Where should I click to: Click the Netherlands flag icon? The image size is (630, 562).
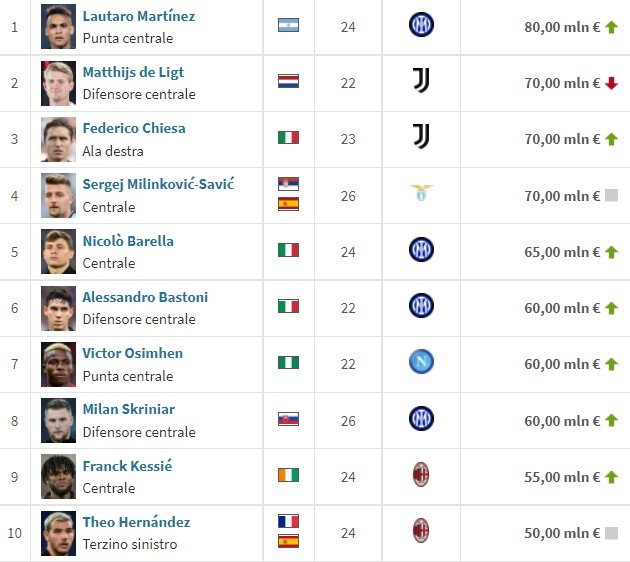coord(288,81)
